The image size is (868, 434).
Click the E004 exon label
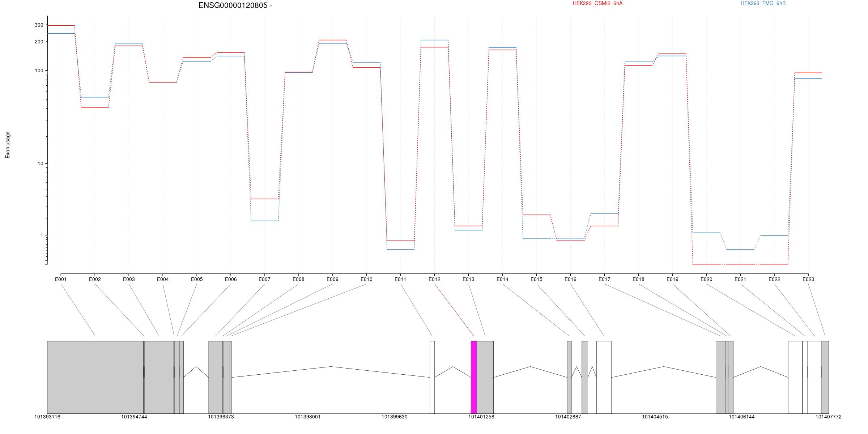tap(163, 279)
